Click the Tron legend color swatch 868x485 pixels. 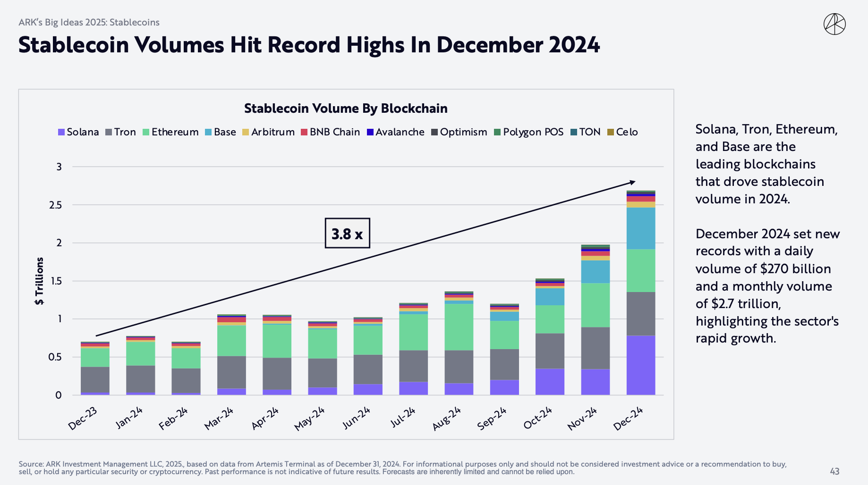tap(109, 132)
